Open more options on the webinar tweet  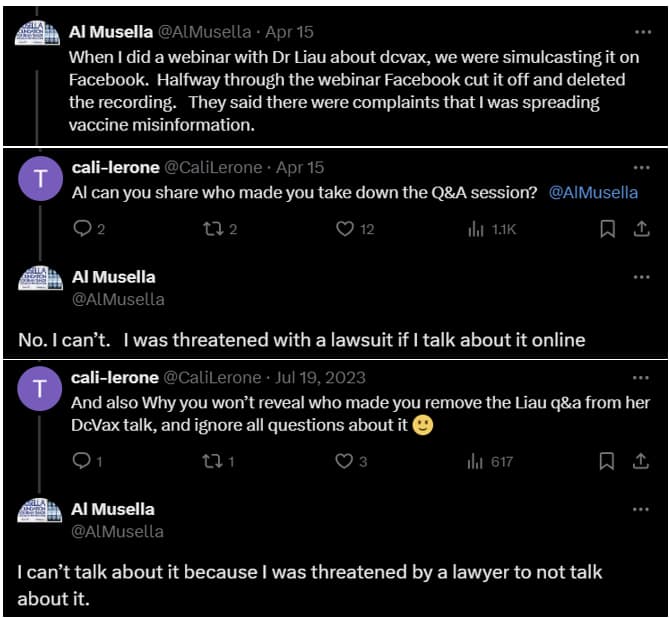tap(641, 32)
